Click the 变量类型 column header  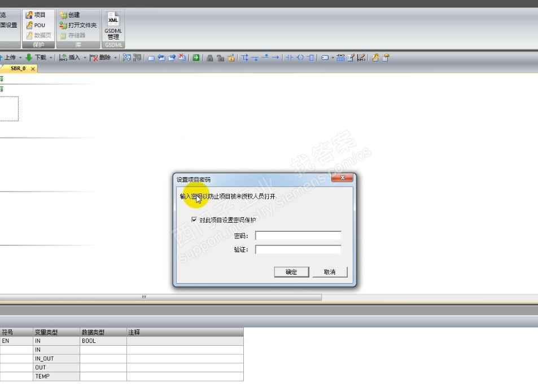tap(56, 332)
